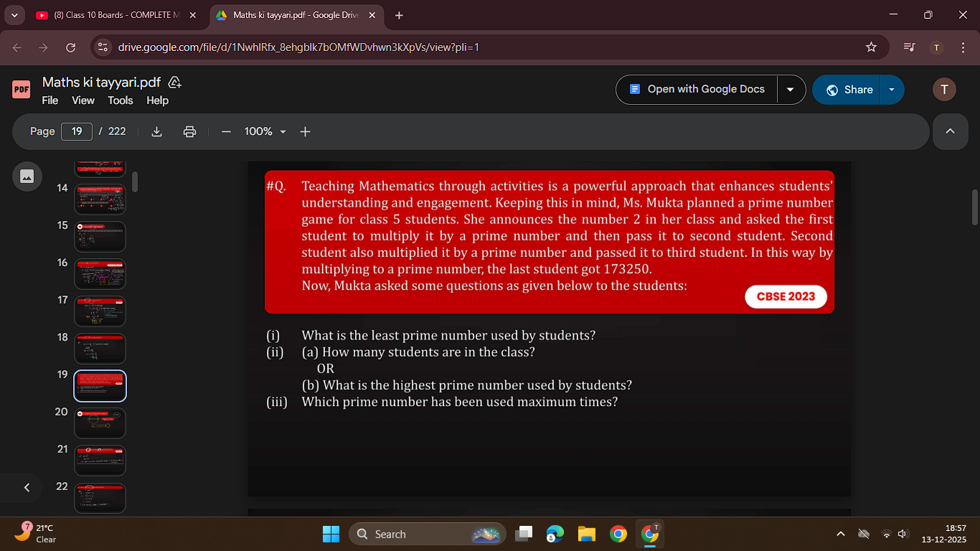This screenshot has height=551, width=980.
Task: Expand the Share options dropdown arrow
Action: pyautogui.click(x=892, y=90)
